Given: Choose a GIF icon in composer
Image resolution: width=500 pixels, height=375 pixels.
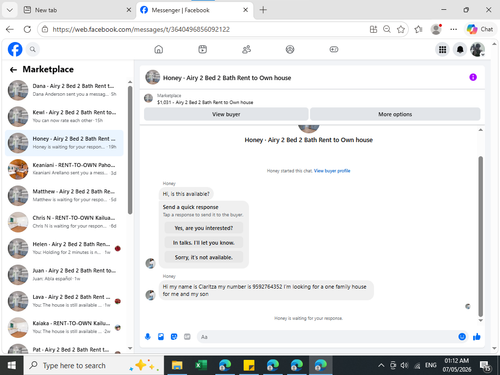Looking at the screenshot, I should 187,337.
